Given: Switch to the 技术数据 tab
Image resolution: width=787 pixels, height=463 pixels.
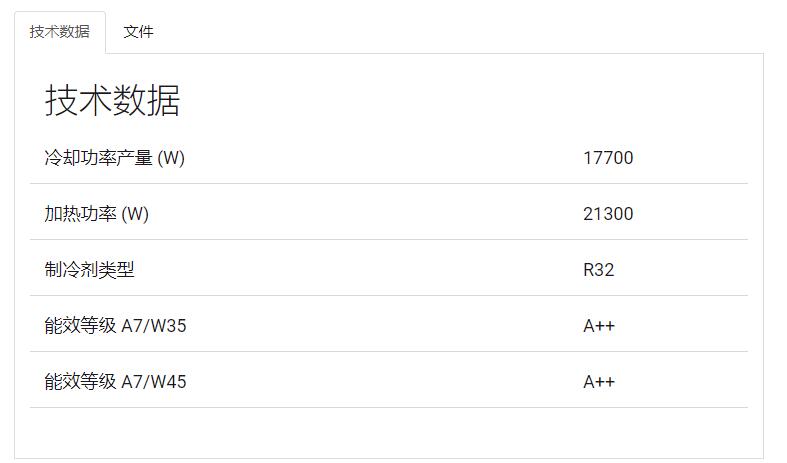Looking at the screenshot, I should (60, 32).
